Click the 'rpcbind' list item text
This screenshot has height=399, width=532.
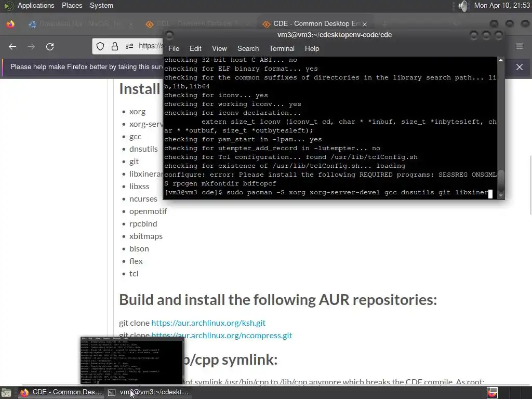[143, 223]
